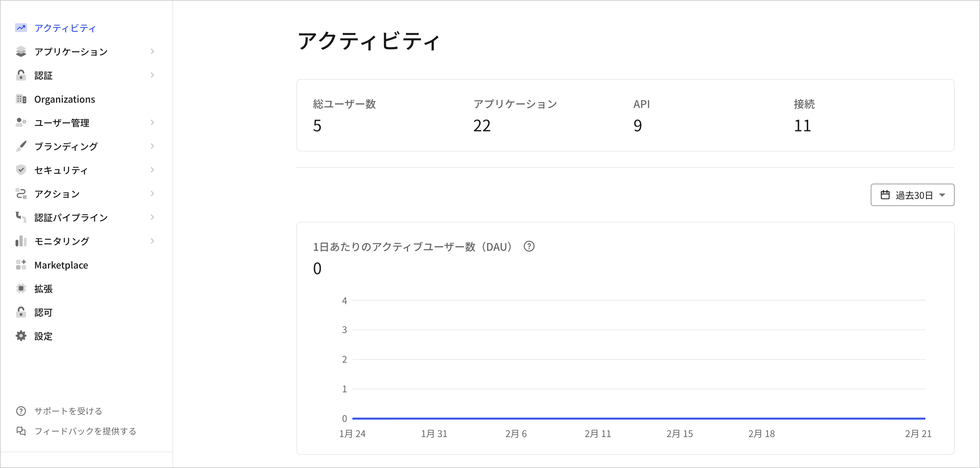Open 認証 via the lock icon
Viewport: 980px width, 468px height.
pyautogui.click(x=21, y=75)
